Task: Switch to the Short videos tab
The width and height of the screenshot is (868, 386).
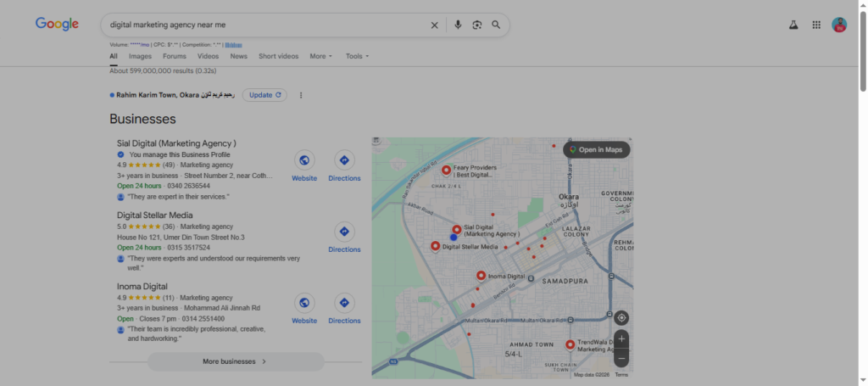Action: (278, 56)
